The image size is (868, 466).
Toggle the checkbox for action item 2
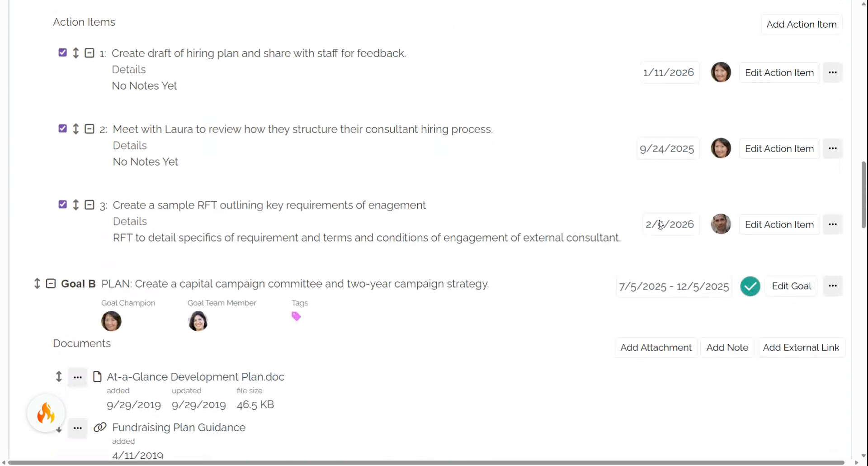63,128
